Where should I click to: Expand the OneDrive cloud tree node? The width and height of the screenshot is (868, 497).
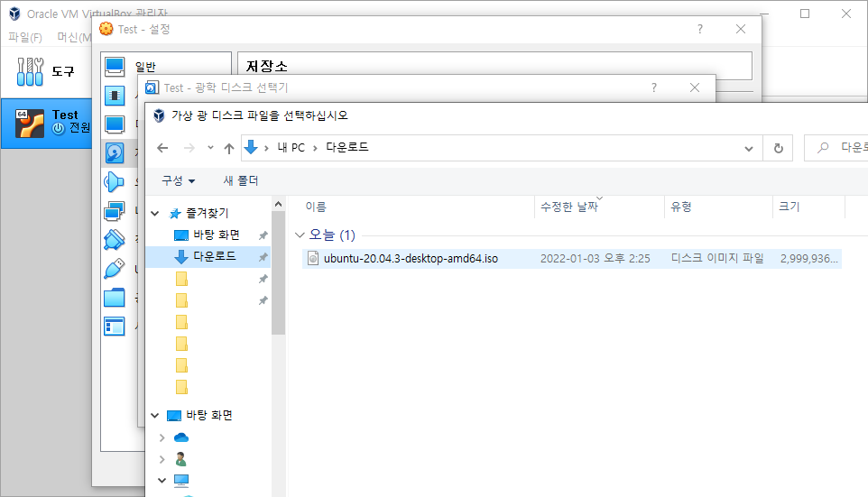(x=162, y=437)
